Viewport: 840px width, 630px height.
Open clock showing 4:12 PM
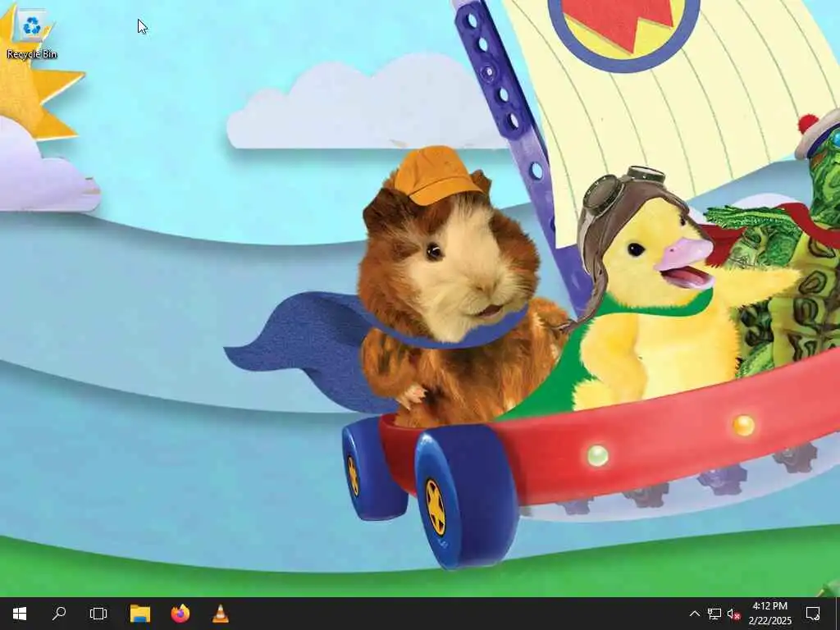pyautogui.click(x=769, y=614)
